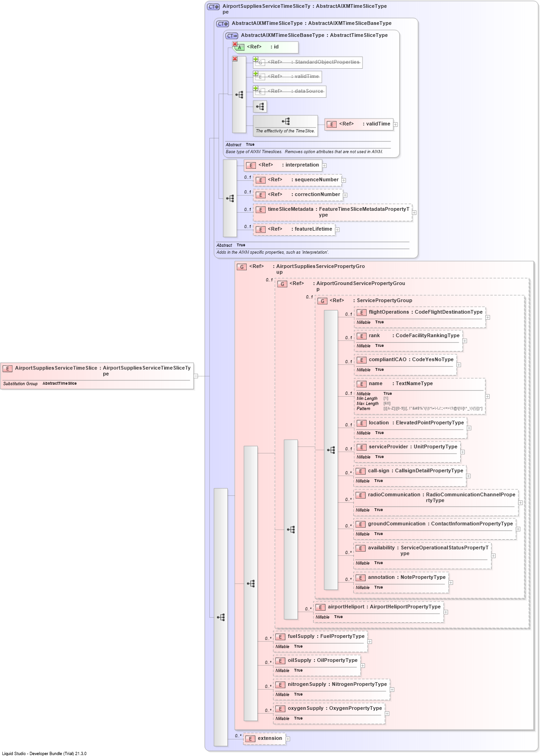Viewport: 540px width, 756px height.
Task: Expand the pink validTime element
Action: pos(395,124)
